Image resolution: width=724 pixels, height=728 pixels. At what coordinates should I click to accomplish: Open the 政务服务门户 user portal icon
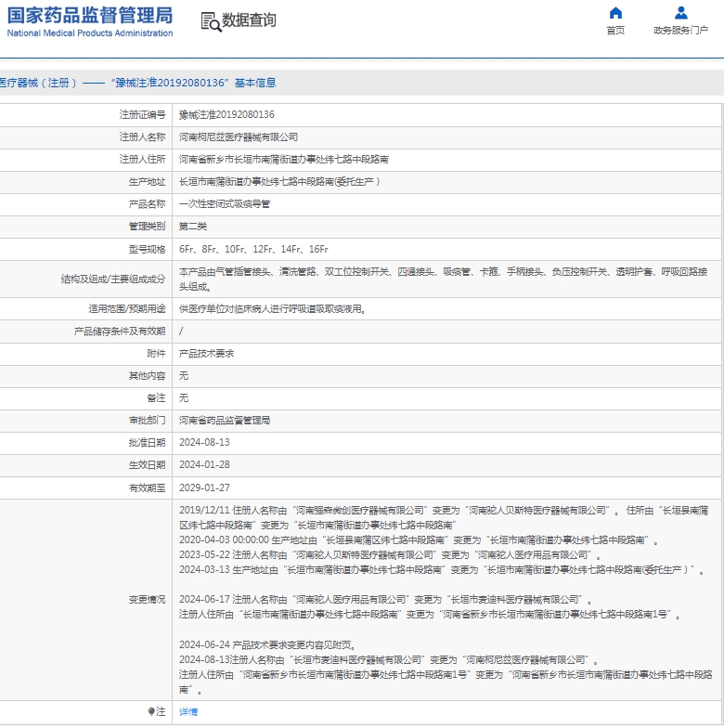click(x=681, y=13)
